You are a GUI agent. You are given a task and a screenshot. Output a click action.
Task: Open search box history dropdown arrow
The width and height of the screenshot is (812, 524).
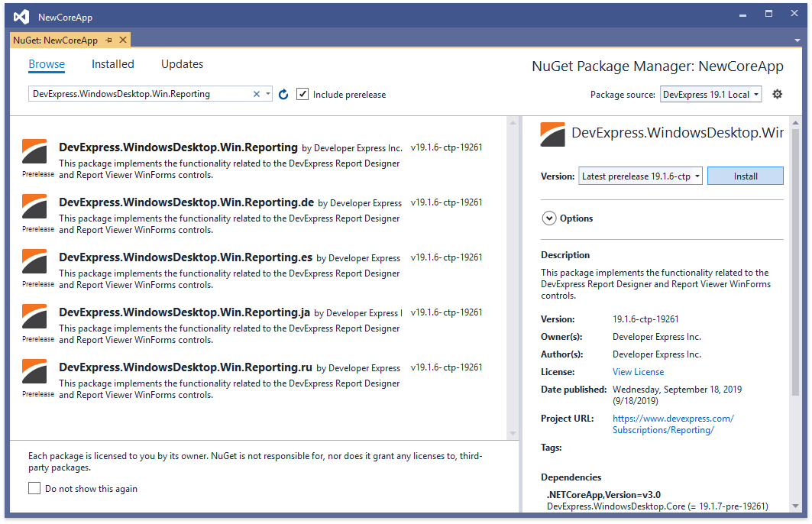pos(267,95)
